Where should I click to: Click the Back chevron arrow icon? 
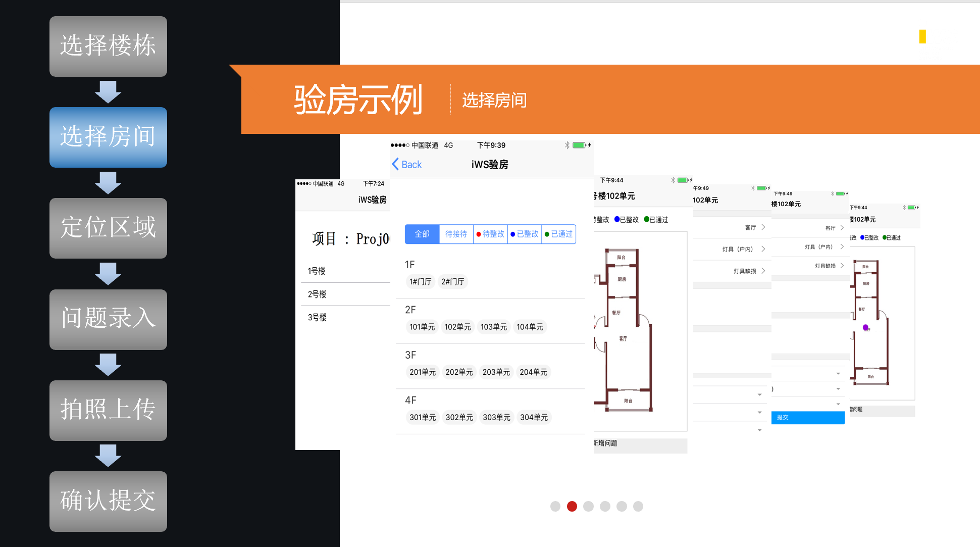tap(395, 164)
